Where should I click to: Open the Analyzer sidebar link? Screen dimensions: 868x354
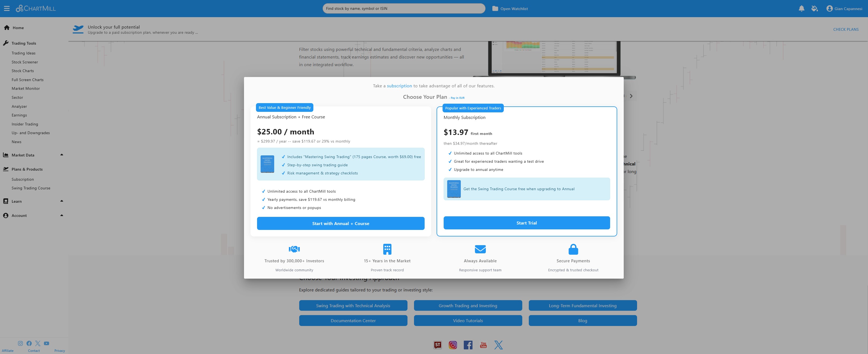(19, 106)
